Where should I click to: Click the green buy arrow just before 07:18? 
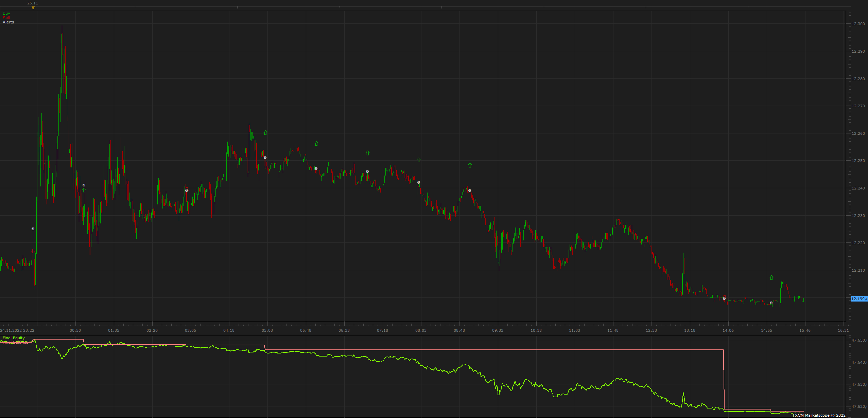(x=368, y=153)
